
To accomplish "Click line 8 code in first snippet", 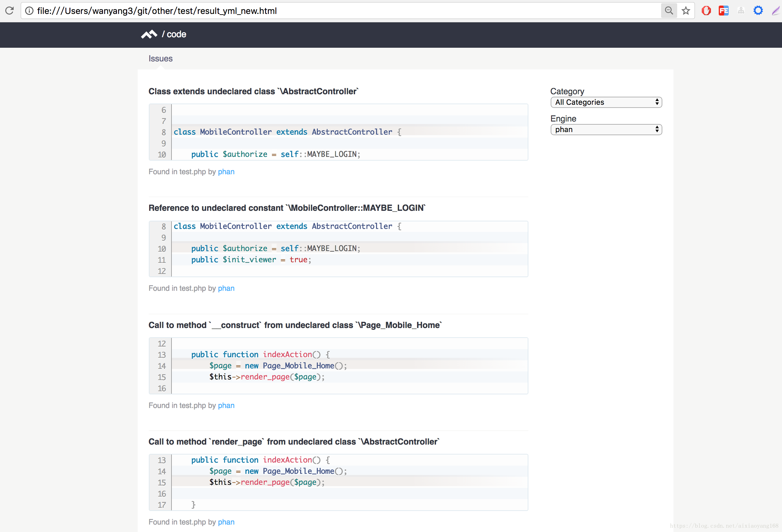I will [287, 132].
